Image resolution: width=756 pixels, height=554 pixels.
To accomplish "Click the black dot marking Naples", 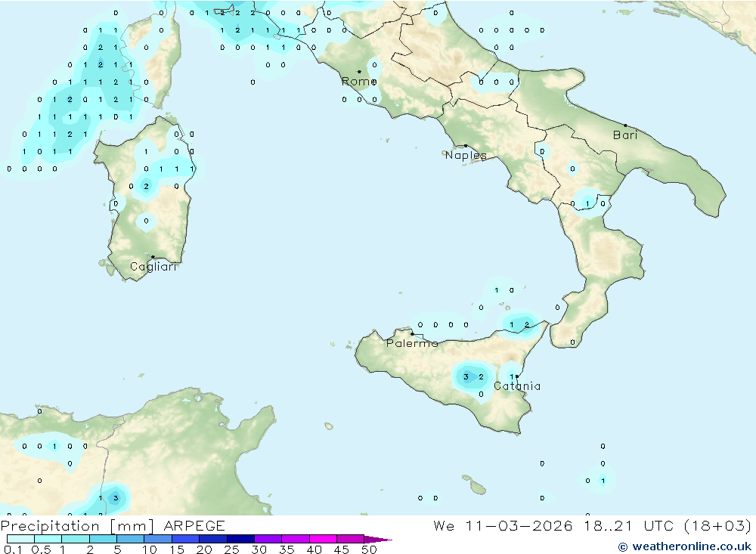I will (x=466, y=146).
